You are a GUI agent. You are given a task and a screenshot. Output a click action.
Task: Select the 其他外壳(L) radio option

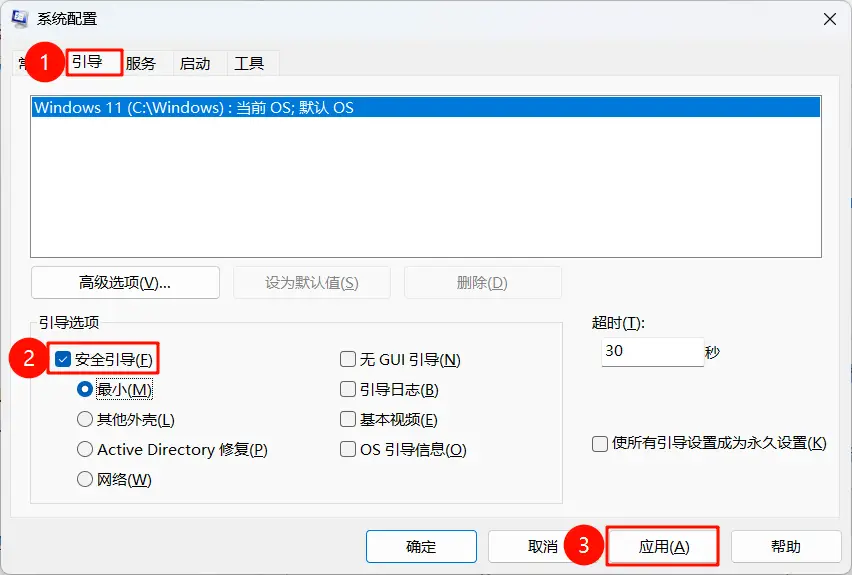(x=85, y=419)
